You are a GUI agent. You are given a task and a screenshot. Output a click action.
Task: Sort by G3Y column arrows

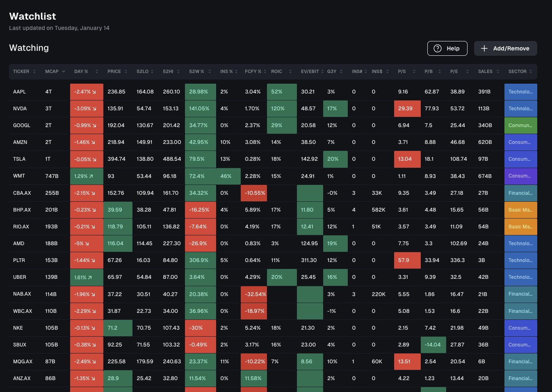341,71
